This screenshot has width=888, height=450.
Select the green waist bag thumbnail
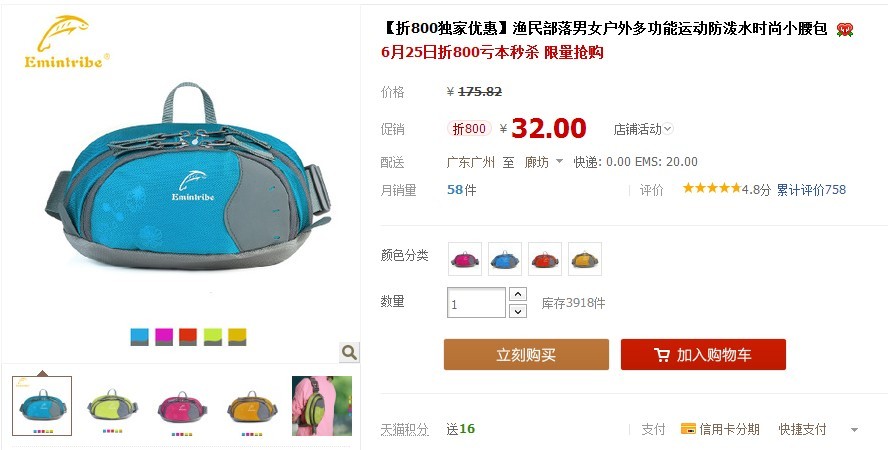[112, 406]
